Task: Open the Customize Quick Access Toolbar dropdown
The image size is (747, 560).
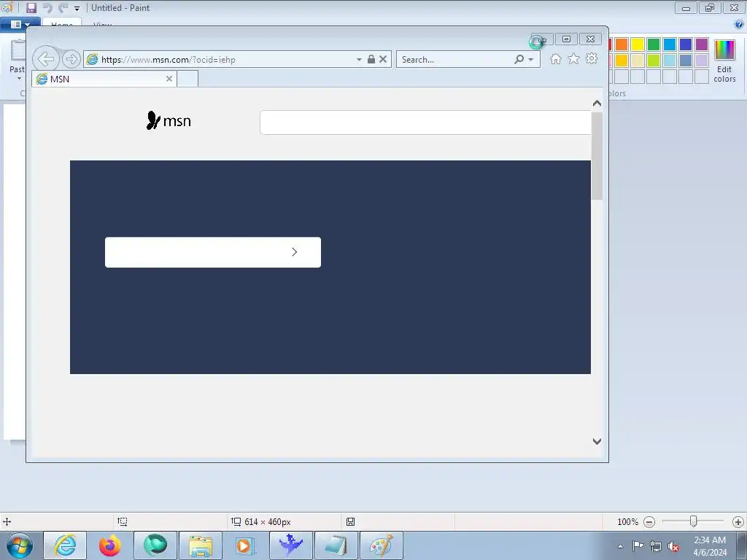Action: (77, 8)
